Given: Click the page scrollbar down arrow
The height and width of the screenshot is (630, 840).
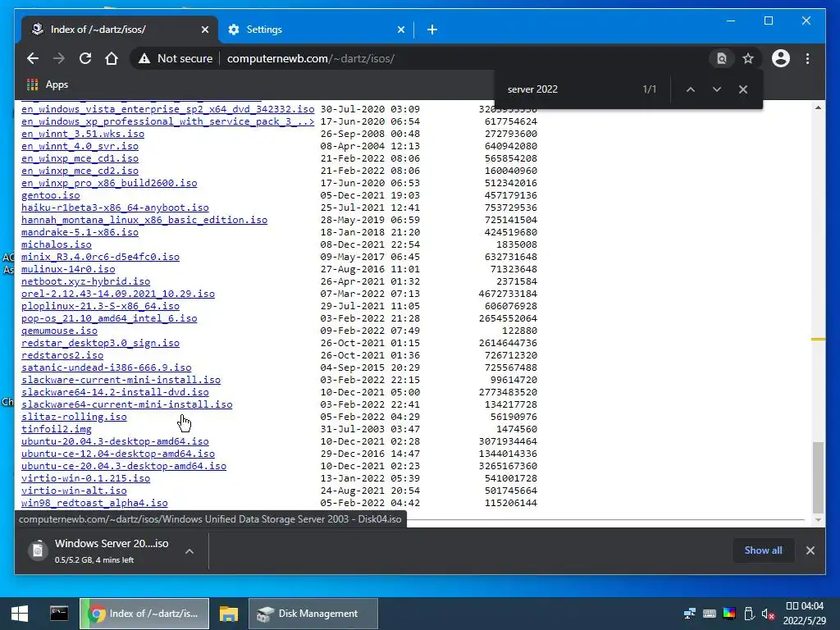Looking at the screenshot, I should 818,520.
